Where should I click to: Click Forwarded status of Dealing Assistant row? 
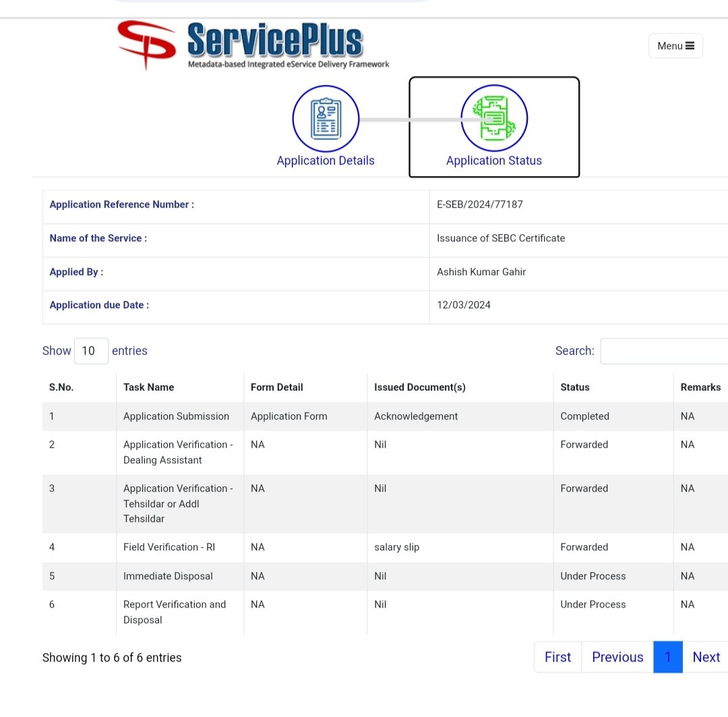click(x=584, y=444)
